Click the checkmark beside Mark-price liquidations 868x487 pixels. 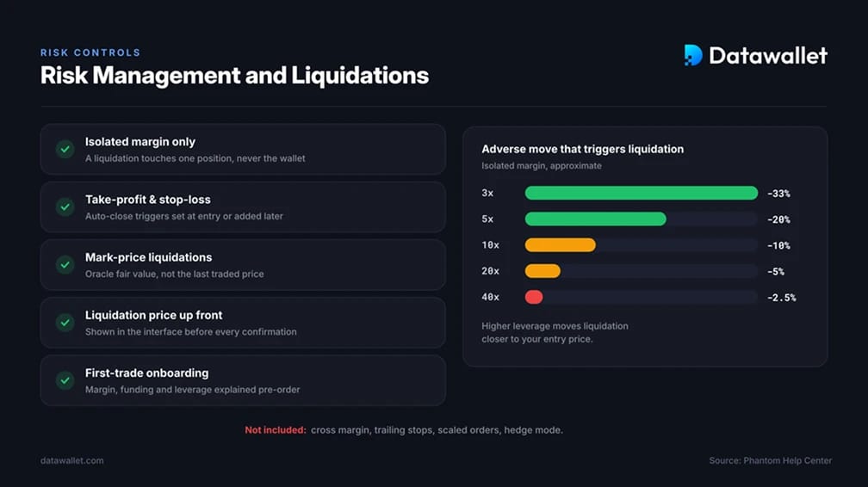tap(65, 264)
